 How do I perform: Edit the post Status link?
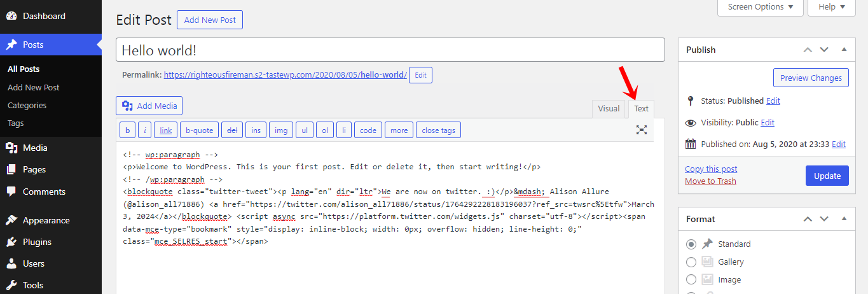pos(773,101)
